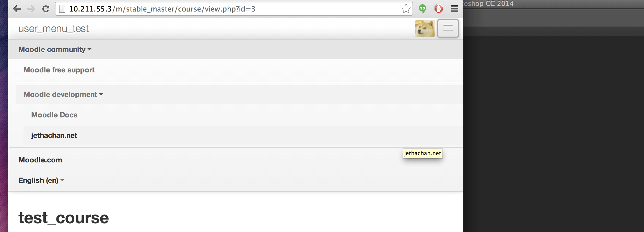Bookmark the page with the star icon
This screenshot has height=232, width=644.
coord(406,9)
